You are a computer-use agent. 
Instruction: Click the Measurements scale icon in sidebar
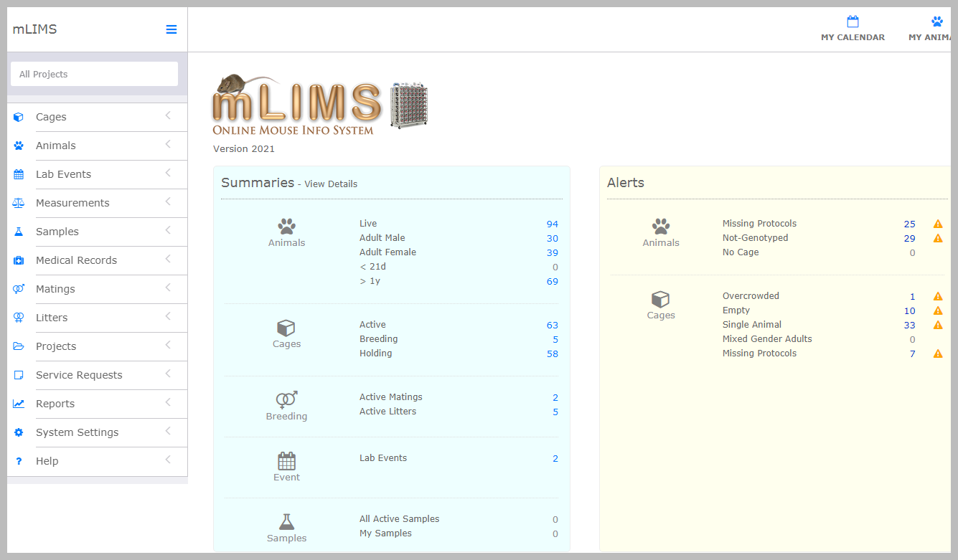19,203
